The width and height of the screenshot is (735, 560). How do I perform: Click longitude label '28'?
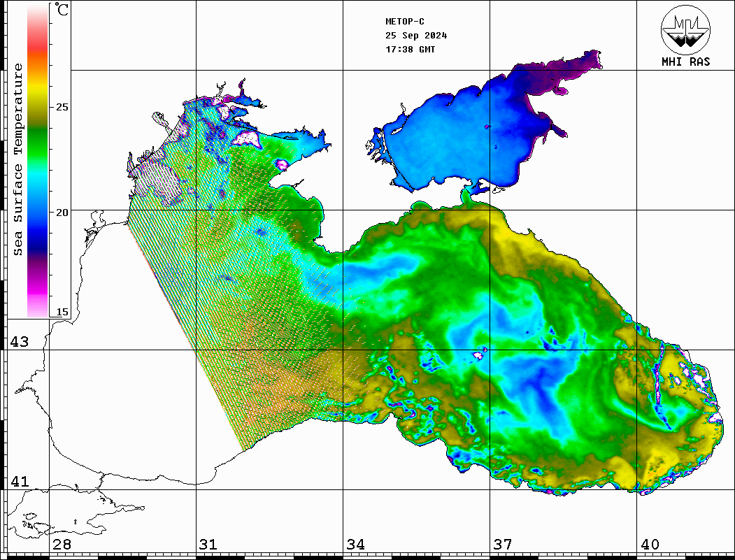[x=62, y=545]
